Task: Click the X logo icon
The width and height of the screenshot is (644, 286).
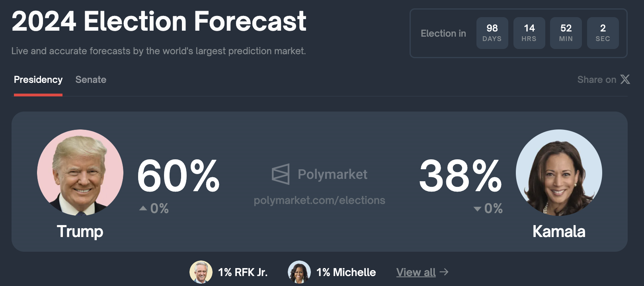Action: 625,79
